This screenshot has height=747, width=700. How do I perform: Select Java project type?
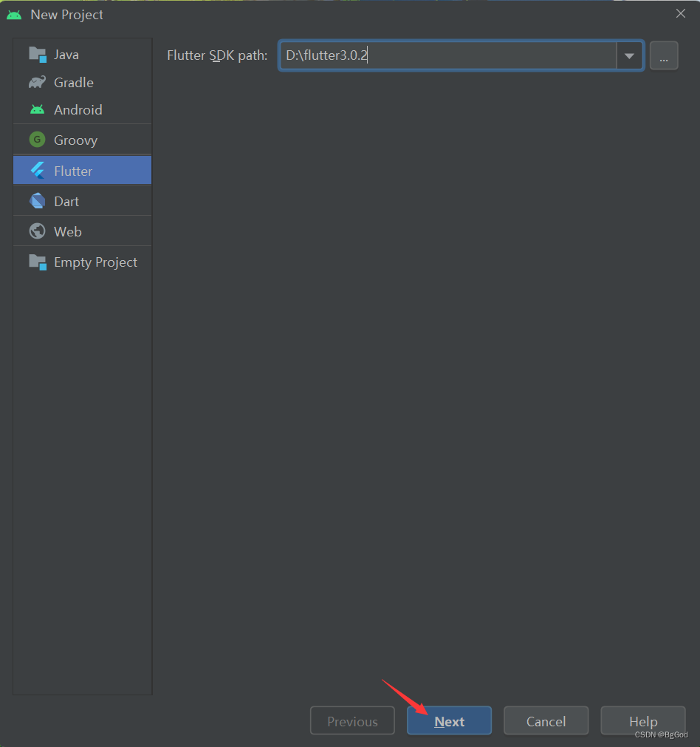(x=83, y=55)
